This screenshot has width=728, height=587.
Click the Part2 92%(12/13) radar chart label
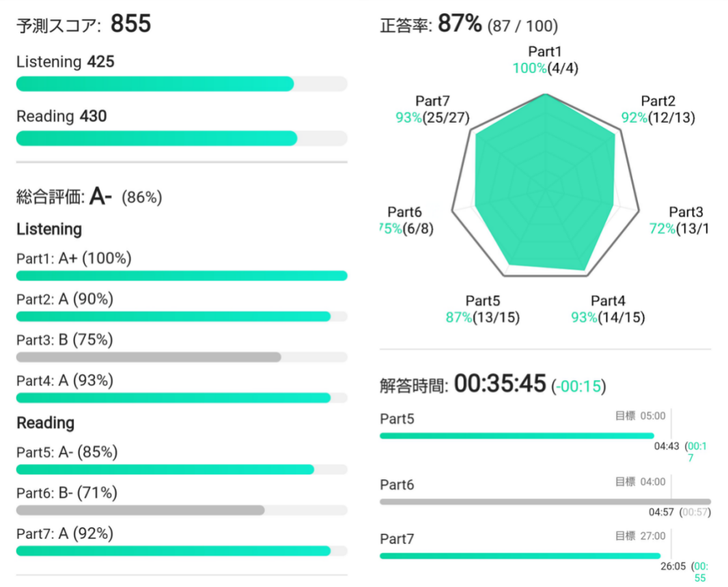pos(658,110)
